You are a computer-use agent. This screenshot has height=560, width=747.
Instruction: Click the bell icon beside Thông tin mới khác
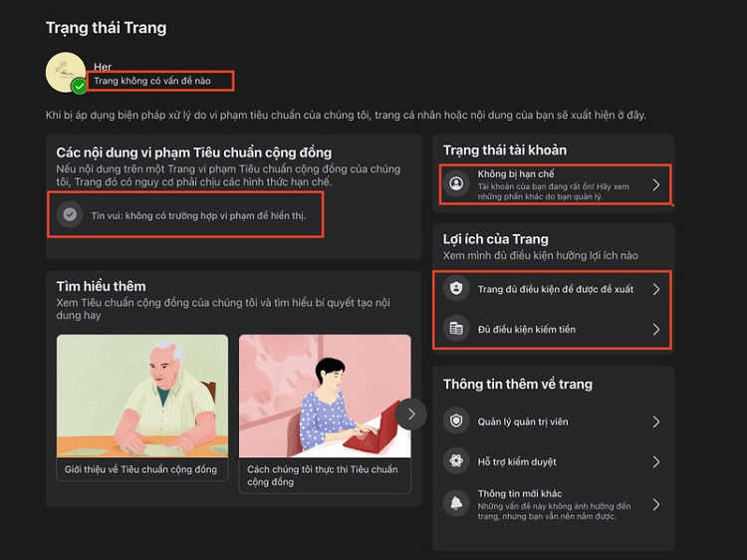click(x=456, y=504)
